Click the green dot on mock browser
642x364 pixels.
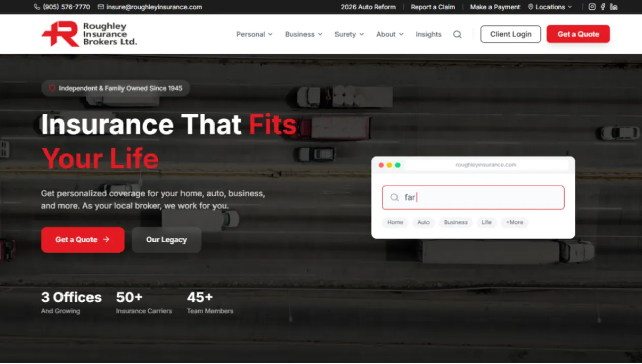398,165
